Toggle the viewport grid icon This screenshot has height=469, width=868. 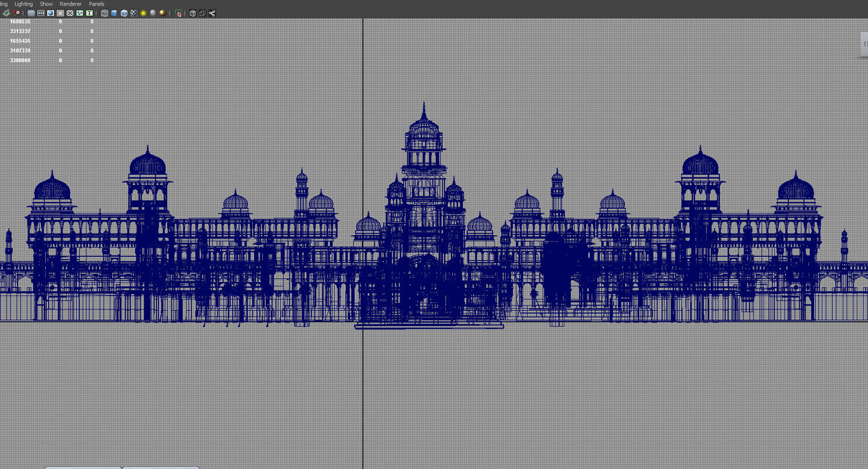click(x=31, y=13)
